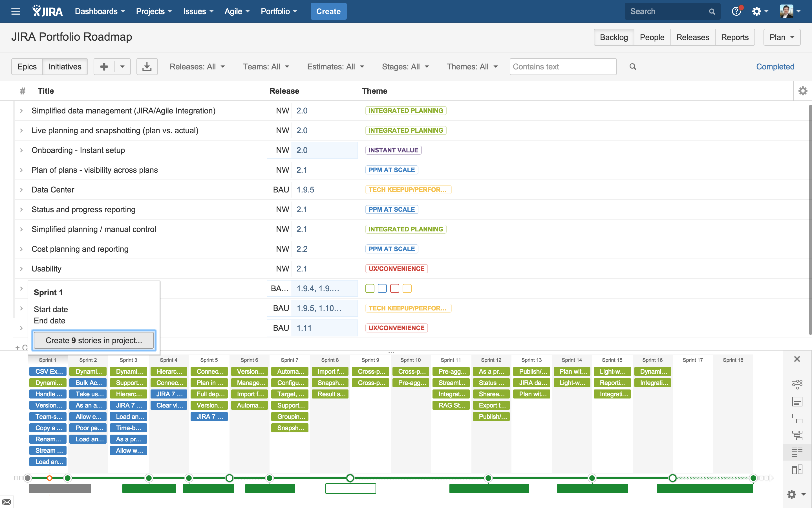Viewport: 812px width, 508px height.
Task: Click the # column header
Action: coord(23,91)
